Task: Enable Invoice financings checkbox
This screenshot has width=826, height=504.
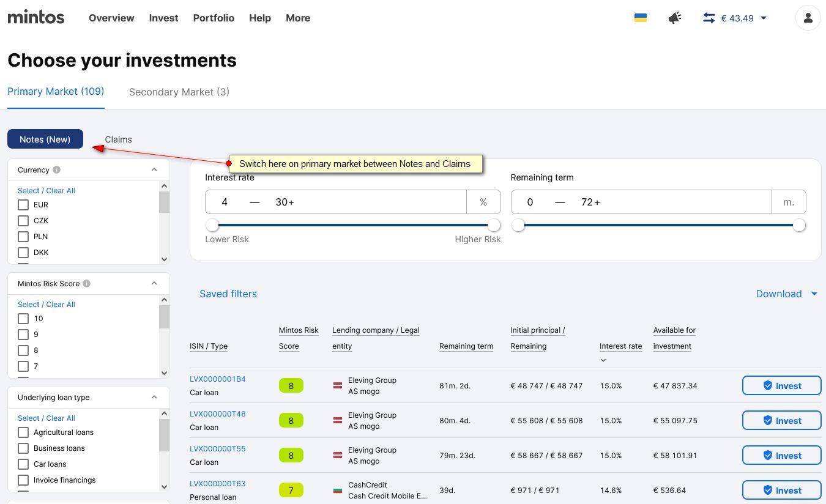Action: pyautogui.click(x=23, y=480)
